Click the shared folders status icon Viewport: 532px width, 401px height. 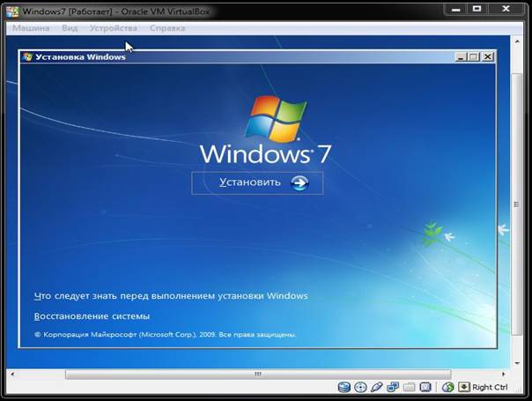[410, 387]
